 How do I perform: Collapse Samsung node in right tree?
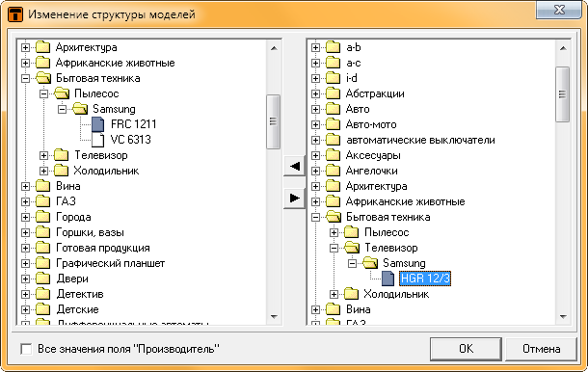pos(352,263)
